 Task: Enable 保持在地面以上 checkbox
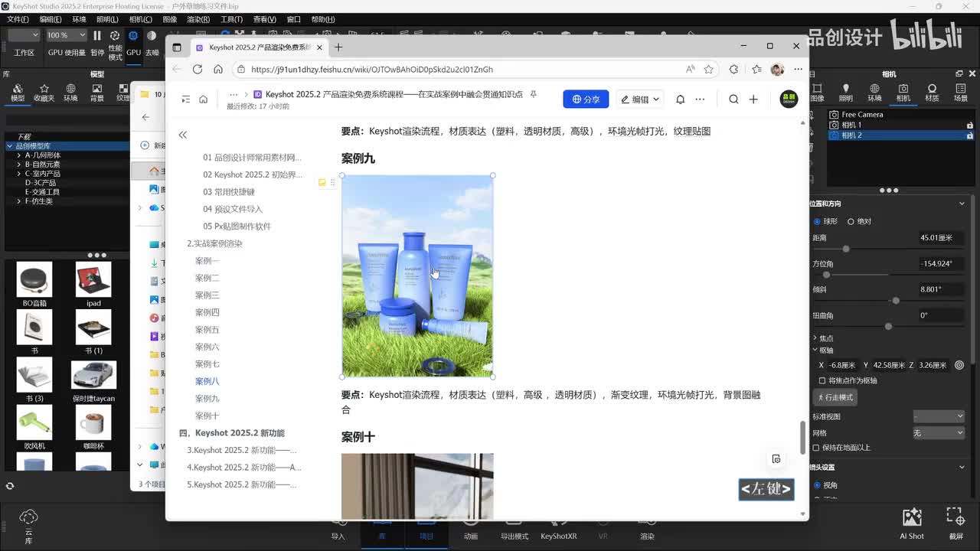point(817,447)
